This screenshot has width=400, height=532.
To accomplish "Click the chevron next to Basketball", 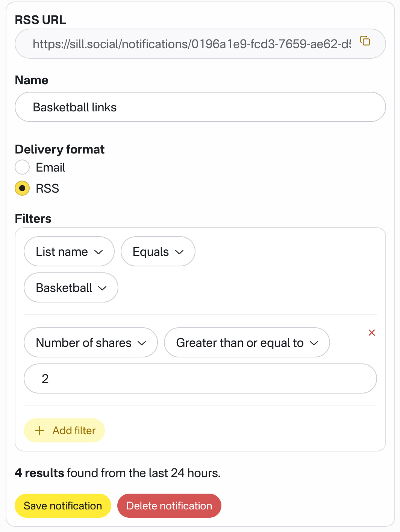I will (102, 288).
